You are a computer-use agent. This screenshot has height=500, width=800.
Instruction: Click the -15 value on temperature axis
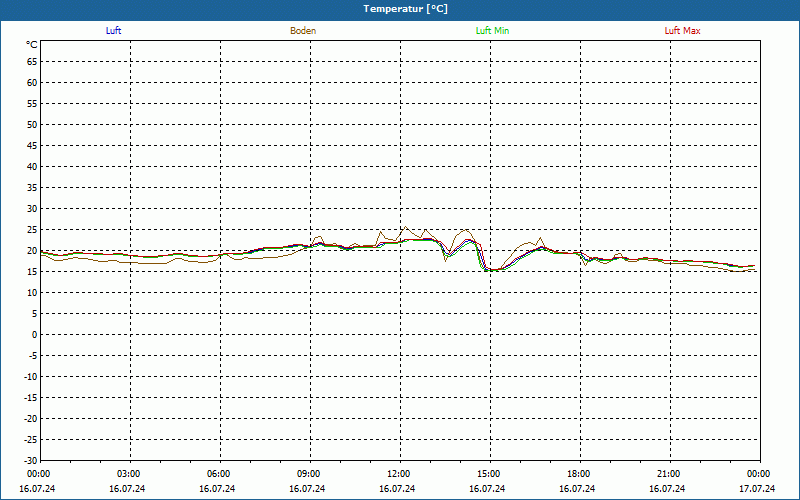[31, 397]
